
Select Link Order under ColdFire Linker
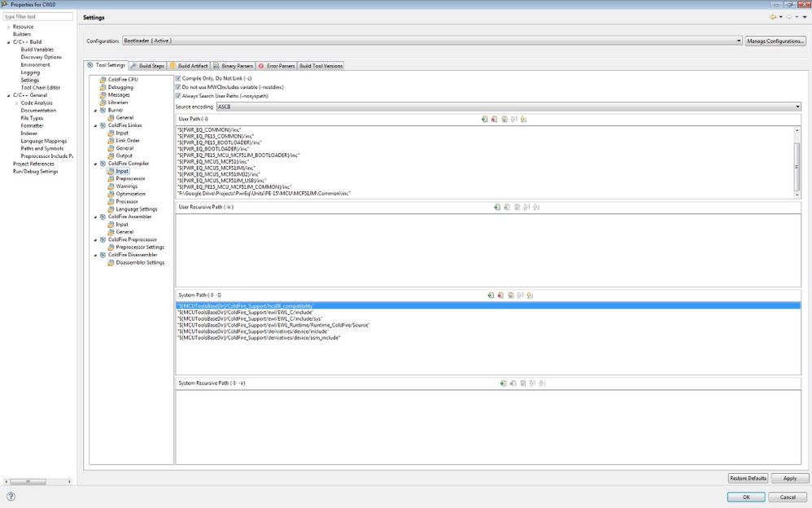point(128,141)
